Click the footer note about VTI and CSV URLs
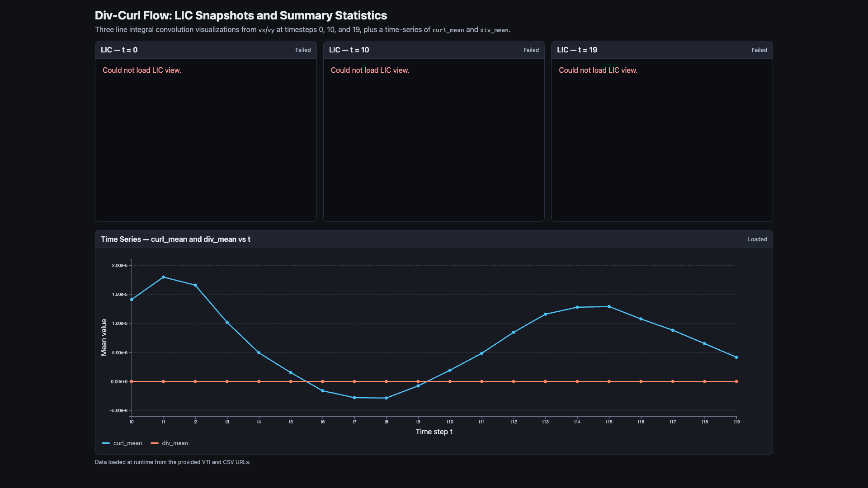This screenshot has height=488, width=868. tap(173, 462)
